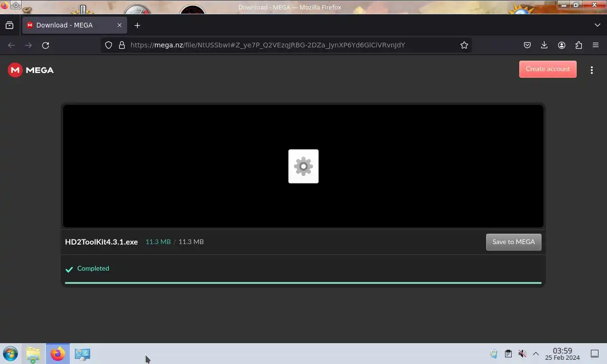
Task: Go forward to next page
Action: click(28, 45)
